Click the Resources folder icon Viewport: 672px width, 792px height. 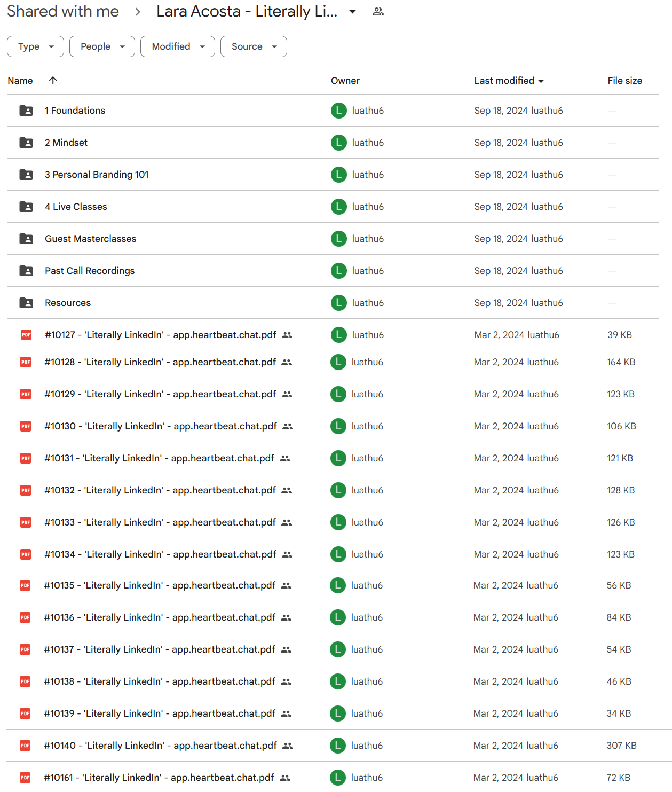(x=26, y=303)
